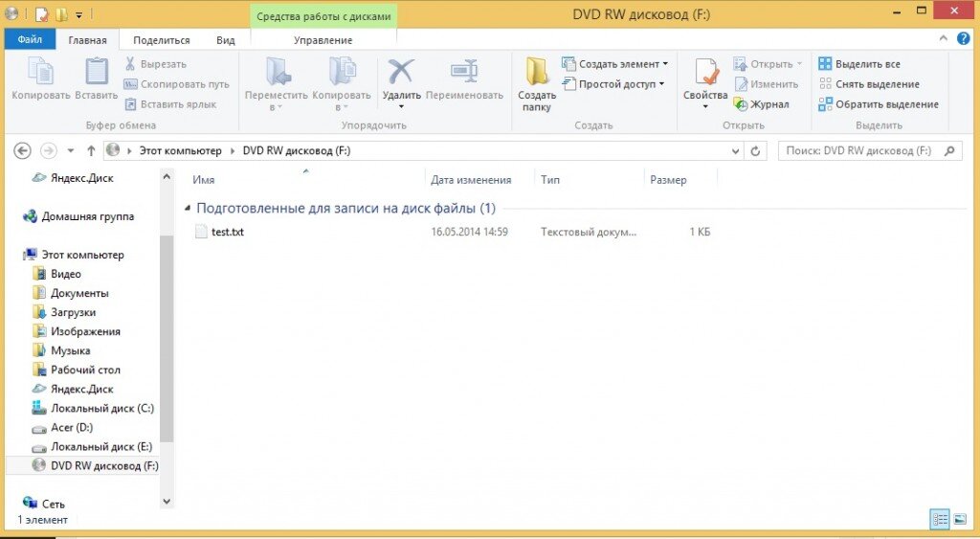Image resolution: width=980 pixels, height=539 pixels.
Task: Click Снять выделение
Action: pyautogui.click(x=869, y=84)
